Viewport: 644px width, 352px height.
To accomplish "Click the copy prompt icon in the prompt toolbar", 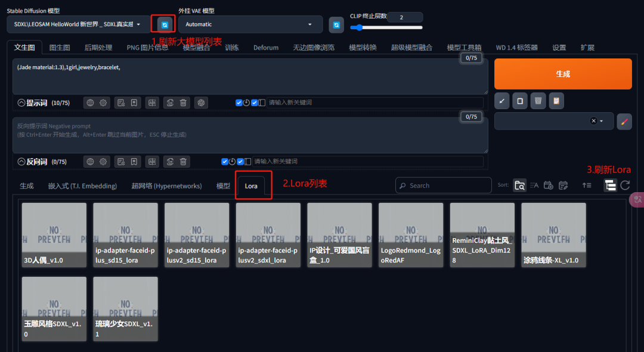I will point(169,103).
